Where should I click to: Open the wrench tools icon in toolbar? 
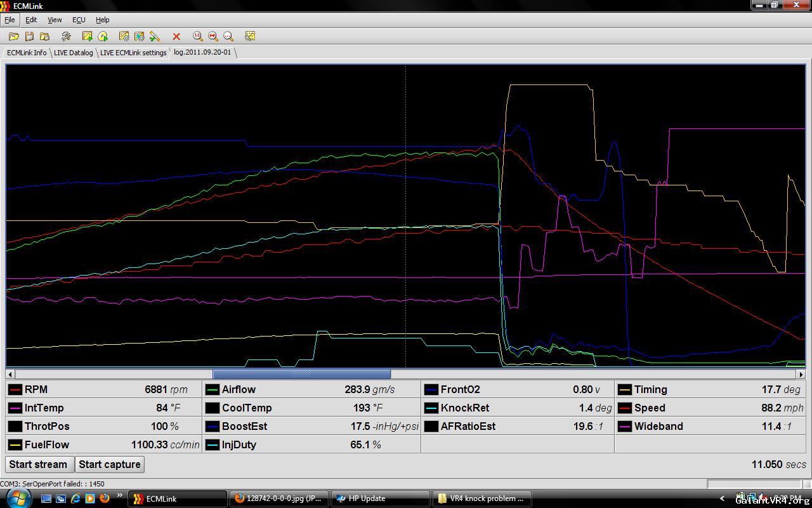pos(66,37)
